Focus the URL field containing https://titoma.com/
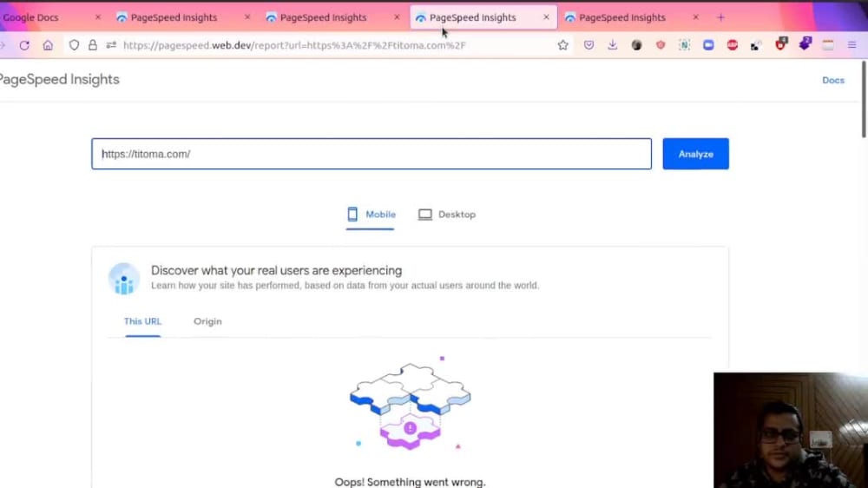Screen dimensions: 868x488 [372, 154]
